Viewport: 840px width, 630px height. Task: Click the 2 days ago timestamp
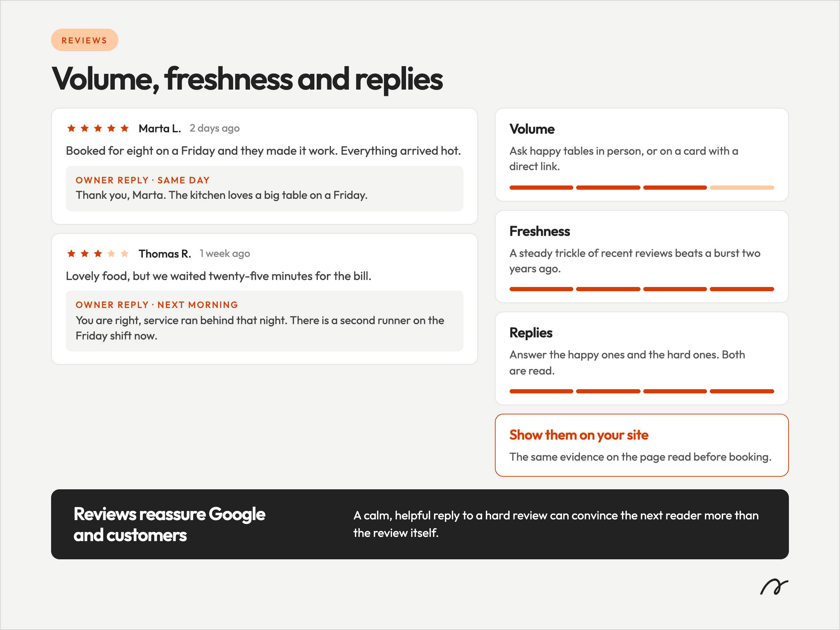point(215,128)
